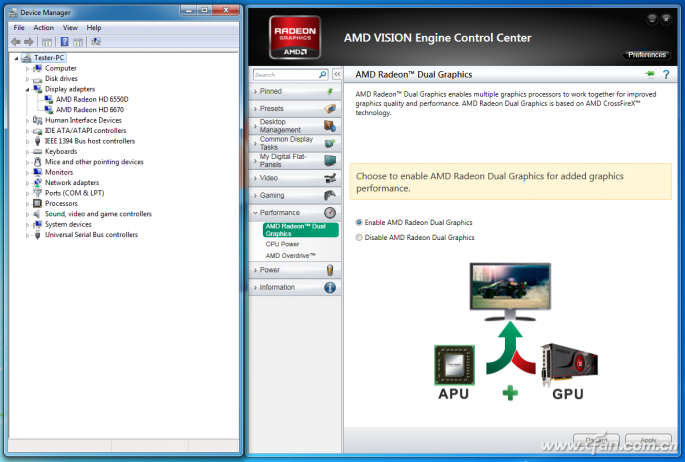The image size is (685, 462).
Task: Click the Show/Hide Console Tree toolbar icon
Action: pyautogui.click(x=47, y=42)
